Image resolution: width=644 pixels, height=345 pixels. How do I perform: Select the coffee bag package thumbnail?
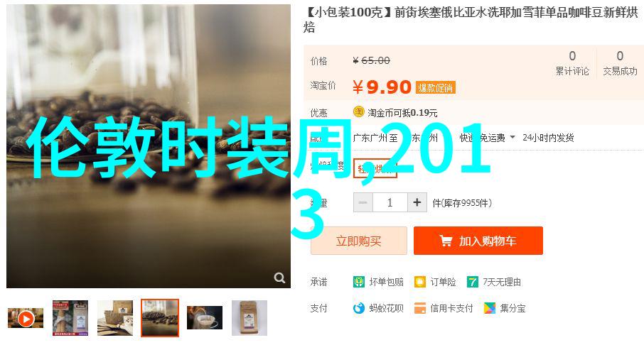coord(249,318)
